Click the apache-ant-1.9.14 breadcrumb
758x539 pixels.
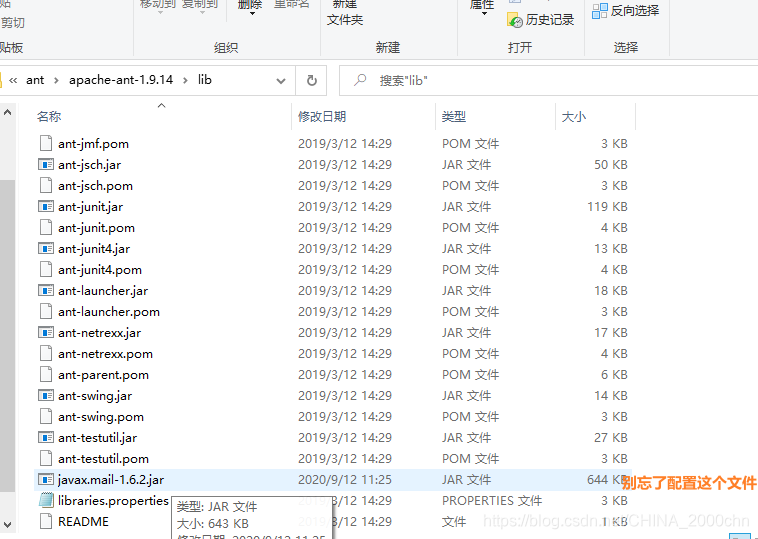[x=121, y=80]
